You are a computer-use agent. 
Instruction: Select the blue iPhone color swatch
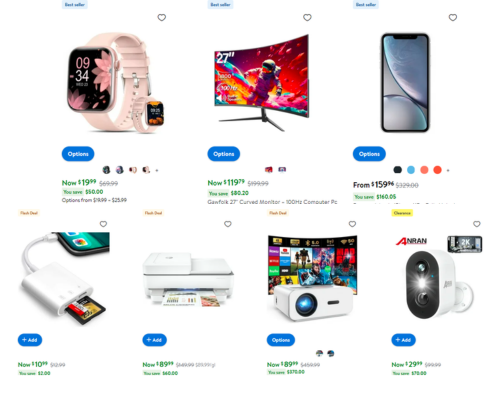click(411, 170)
